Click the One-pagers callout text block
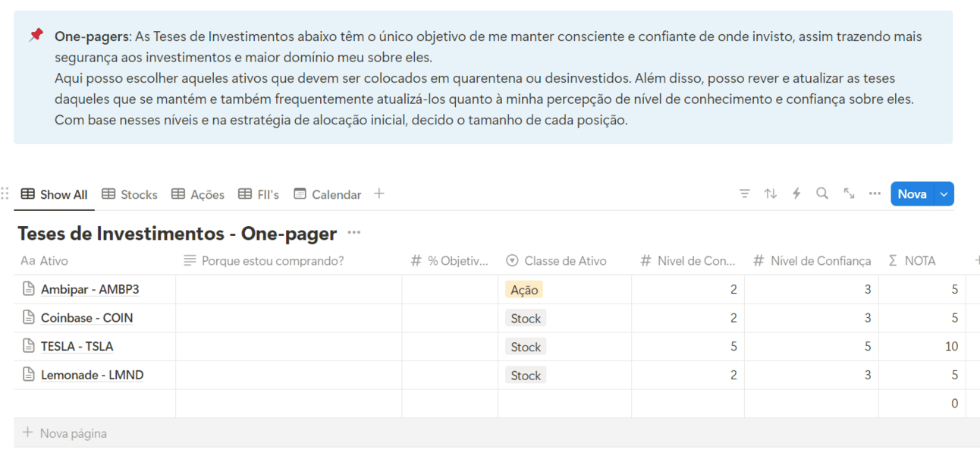Viewport: 980px width, 453px height. [488, 77]
